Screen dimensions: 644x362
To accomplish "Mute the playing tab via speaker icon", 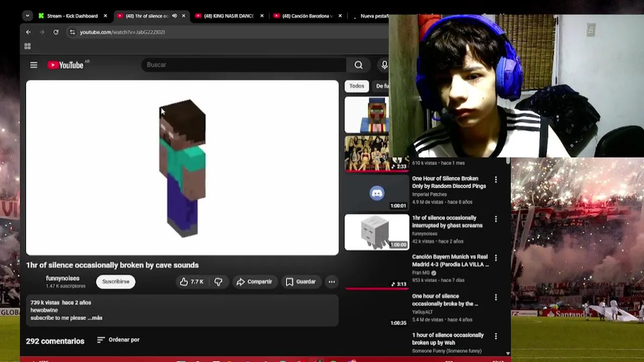I will (x=174, y=16).
